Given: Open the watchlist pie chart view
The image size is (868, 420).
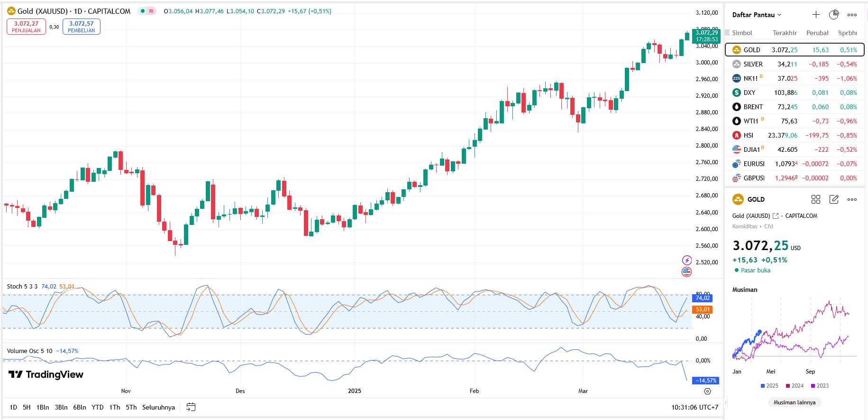Looking at the screenshot, I should click(834, 15).
